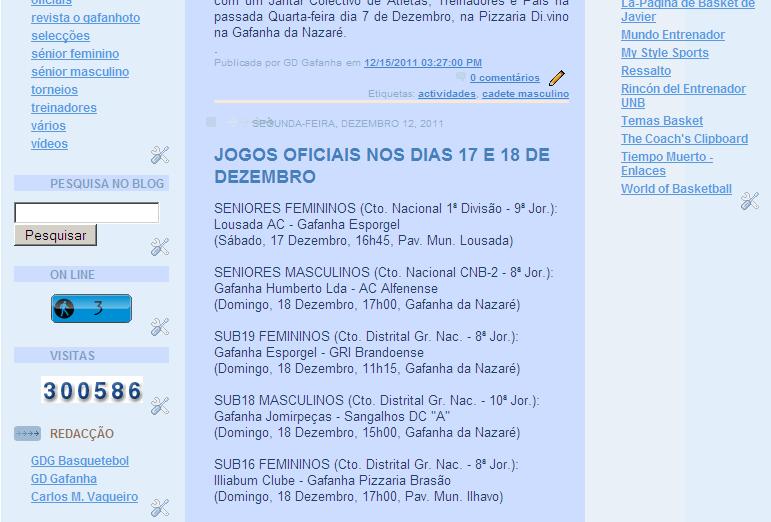This screenshot has height=522, width=771.
Task: Click the SUB16 FEMININOS championship line
Action: click(366, 464)
